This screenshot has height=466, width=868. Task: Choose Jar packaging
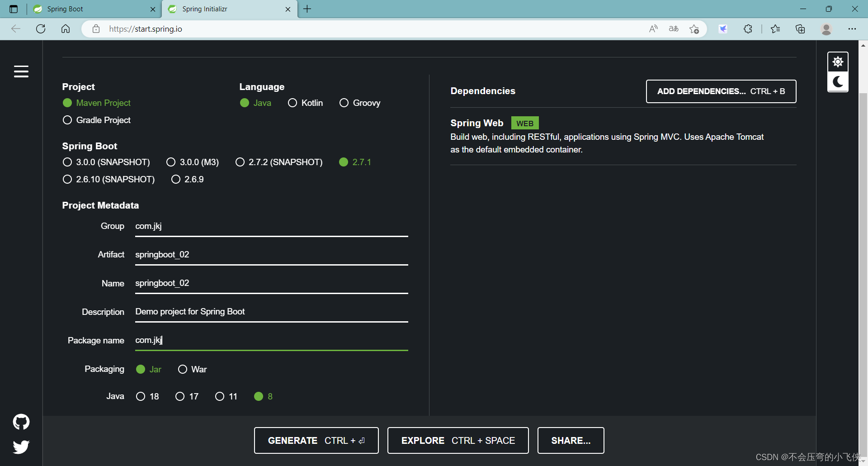coord(149,370)
